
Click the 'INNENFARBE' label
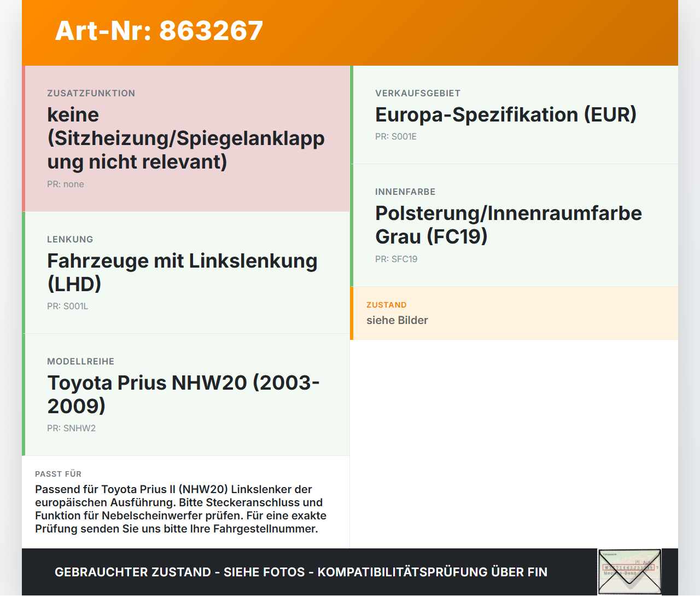(x=405, y=192)
